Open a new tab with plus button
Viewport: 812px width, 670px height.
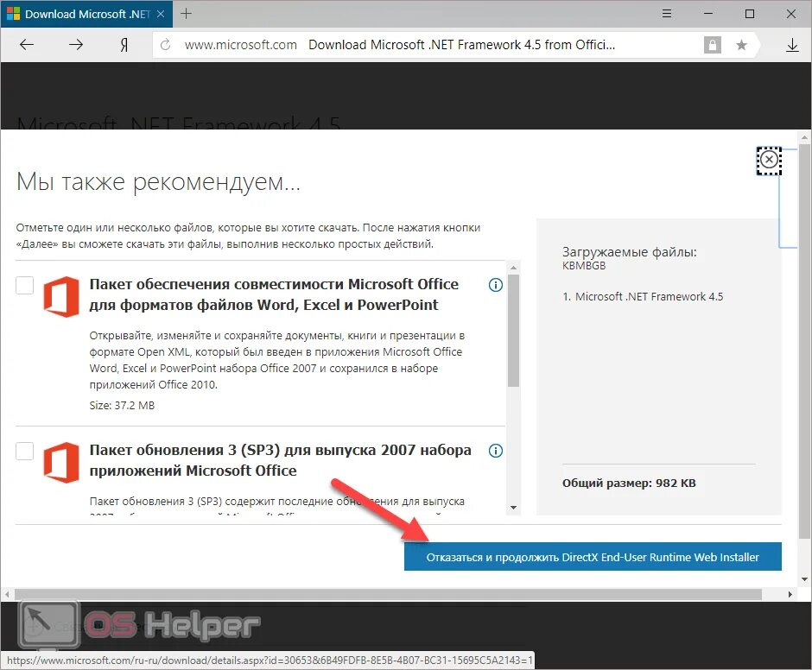(186, 14)
